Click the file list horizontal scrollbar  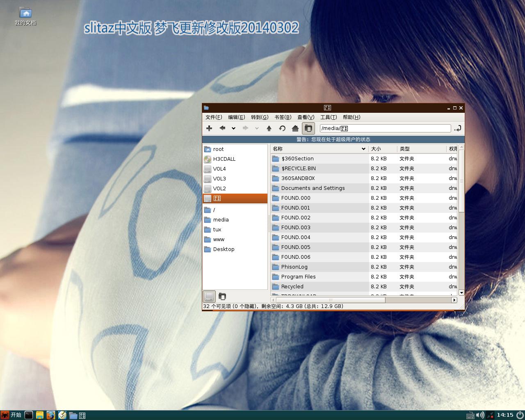coord(331,300)
